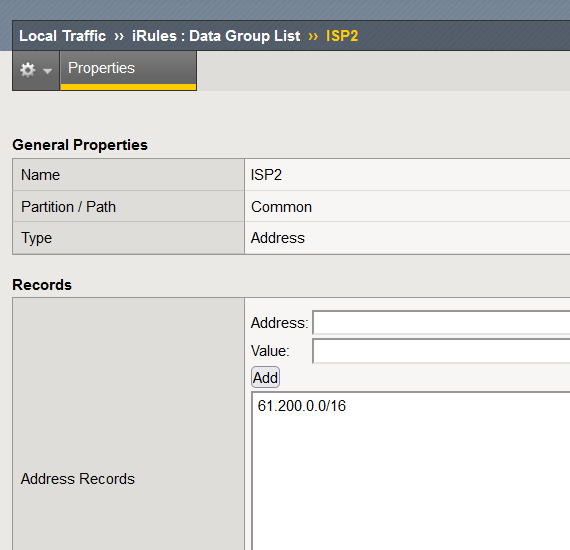Open iRules : Data Group List breadcrumb
The width and height of the screenshot is (570, 550).
click(x=216, y=36)
